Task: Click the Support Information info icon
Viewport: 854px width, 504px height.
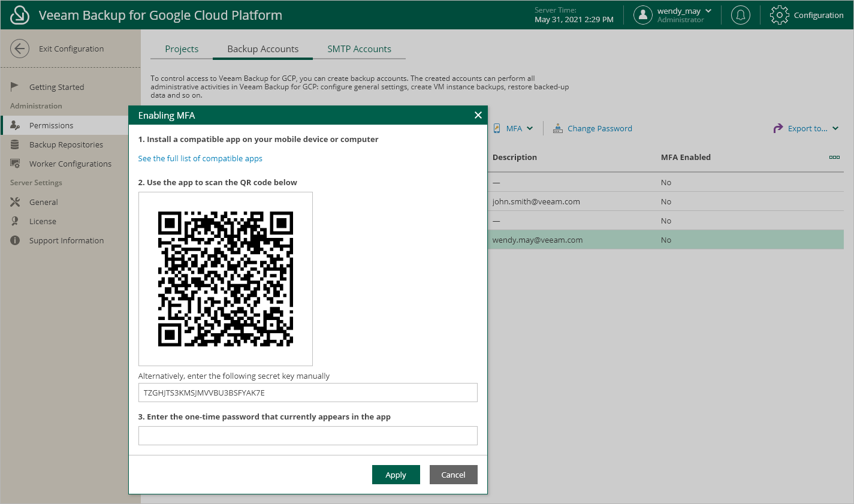Action: 15,240
